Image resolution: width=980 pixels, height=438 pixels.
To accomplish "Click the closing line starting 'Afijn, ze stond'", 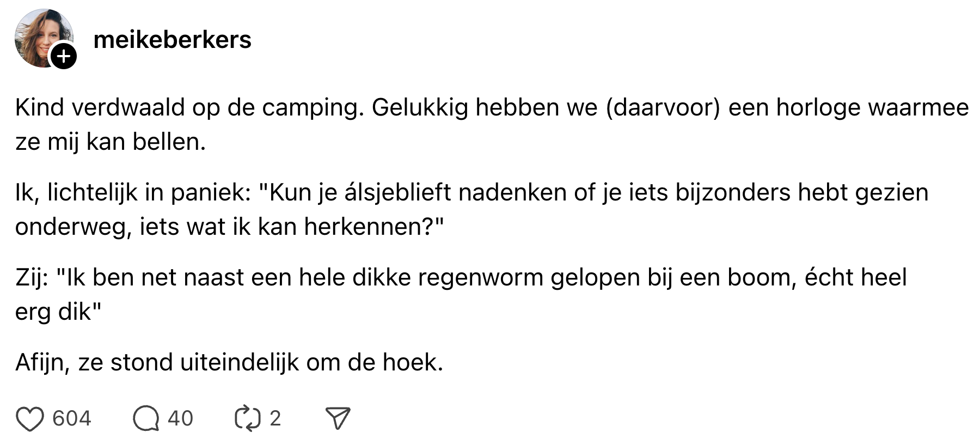I will [x=229, y=363].
